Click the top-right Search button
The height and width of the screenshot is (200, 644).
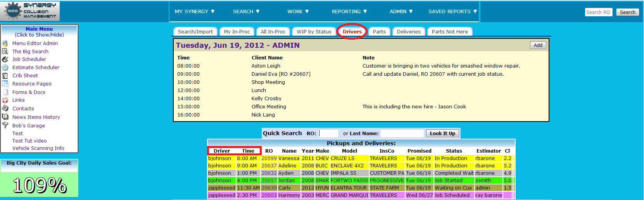click(x=627, y=12)
